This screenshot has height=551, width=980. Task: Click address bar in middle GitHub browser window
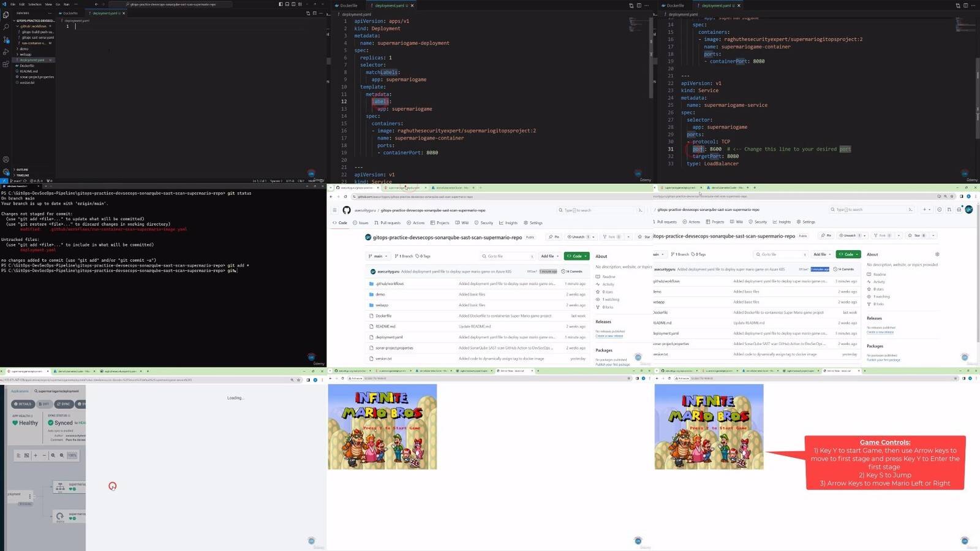click(503, 197)
